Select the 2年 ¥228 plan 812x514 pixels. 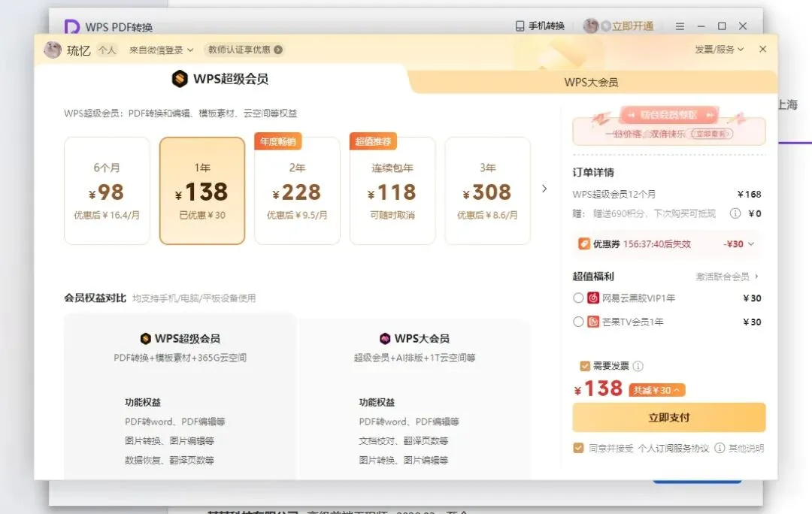[297, 190]
